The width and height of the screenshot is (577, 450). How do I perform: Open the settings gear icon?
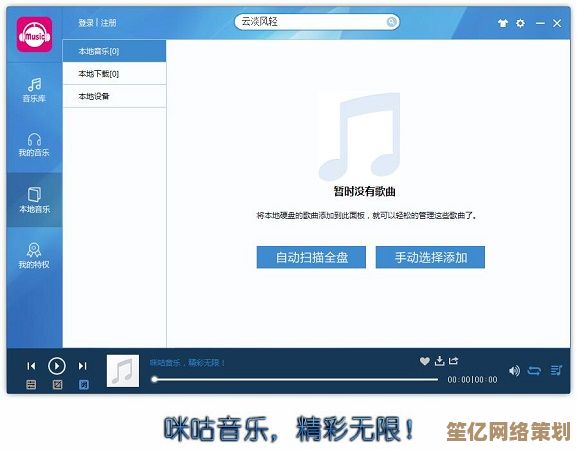(520, 23)
